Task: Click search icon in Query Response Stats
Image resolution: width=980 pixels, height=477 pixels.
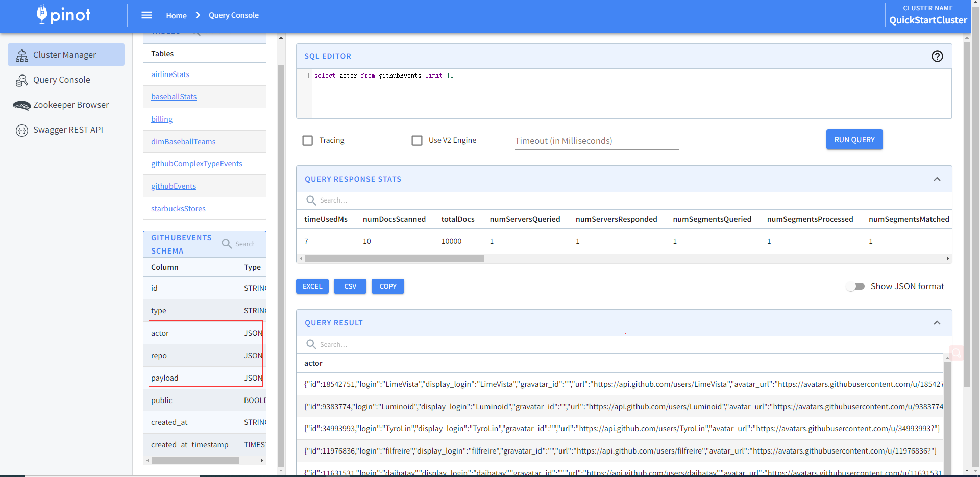Action: coord(311,200)
